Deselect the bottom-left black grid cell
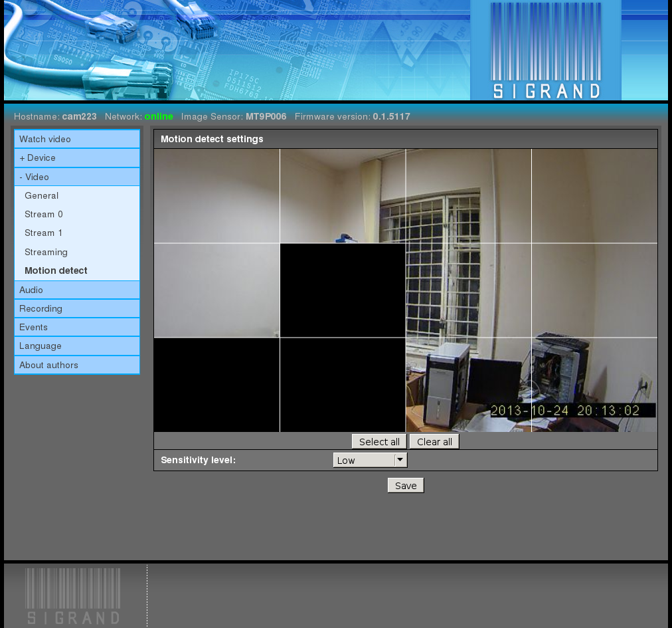672x628 pixels. tap(217, 385)
